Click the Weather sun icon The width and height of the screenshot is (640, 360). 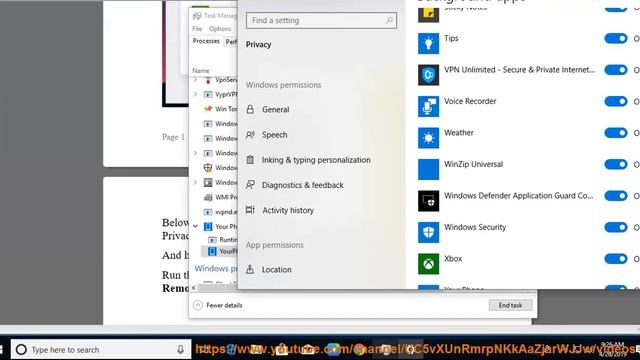pyautogui.click(x=428, y=138)
